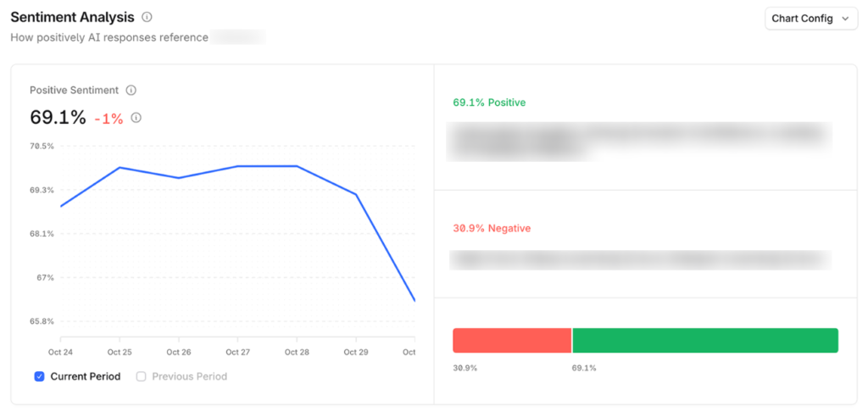
Task: Click the red negative sentiment bar segment
Action: click(x=512, y=341)
